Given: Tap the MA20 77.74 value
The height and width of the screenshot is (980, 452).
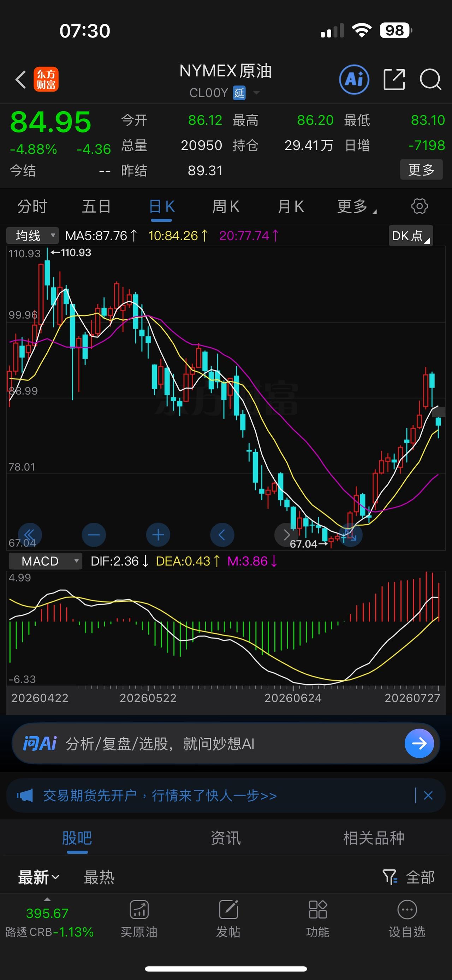Looking at the screenshot, I should coord(249,236).
